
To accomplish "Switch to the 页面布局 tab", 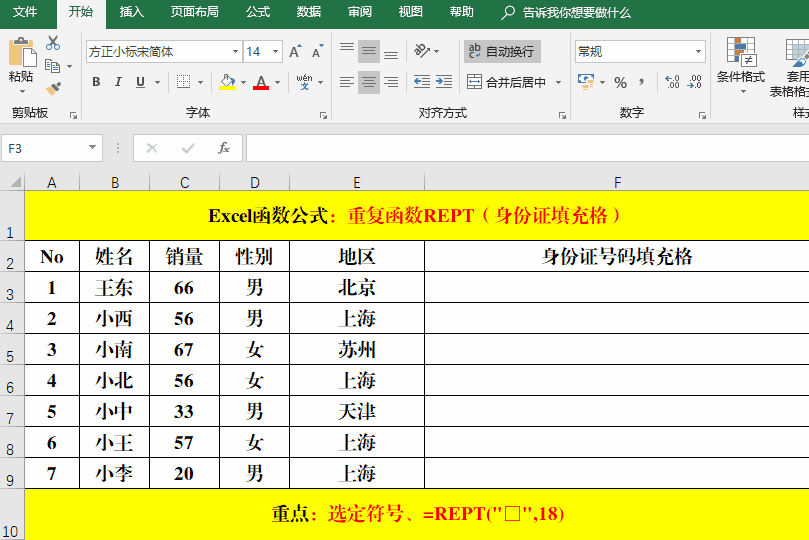I will [x=195, y=12].
